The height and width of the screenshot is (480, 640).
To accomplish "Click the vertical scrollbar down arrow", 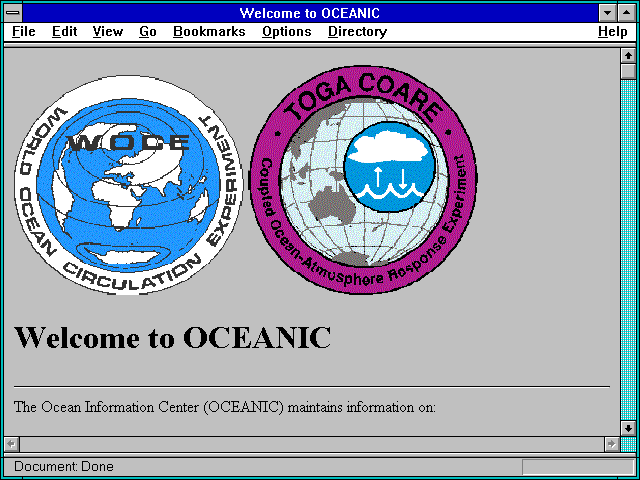I will click(628, 428).
